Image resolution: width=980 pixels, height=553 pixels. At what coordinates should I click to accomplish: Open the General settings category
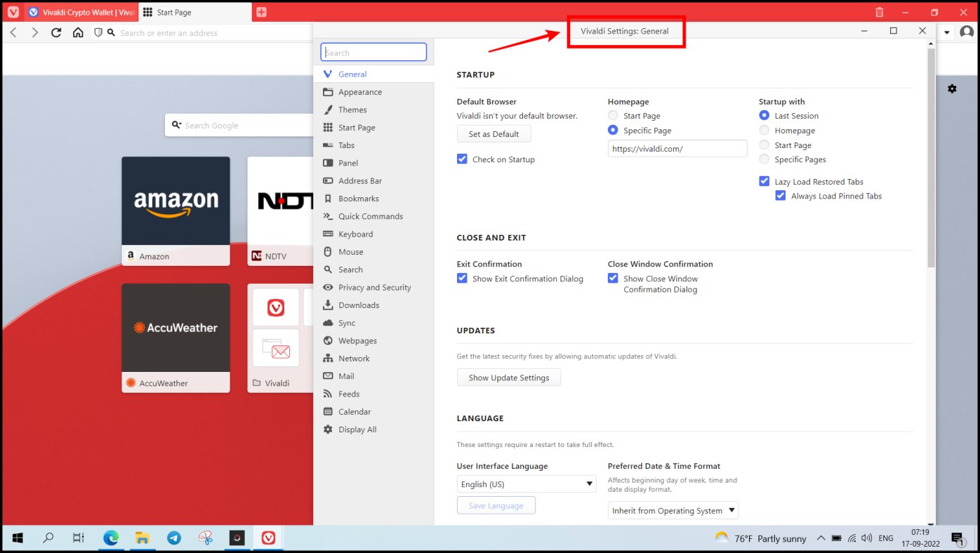coord(373,74)
